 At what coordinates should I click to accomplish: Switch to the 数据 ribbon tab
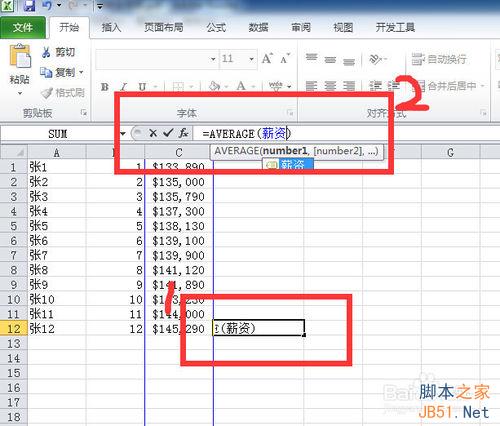point(258,27)
